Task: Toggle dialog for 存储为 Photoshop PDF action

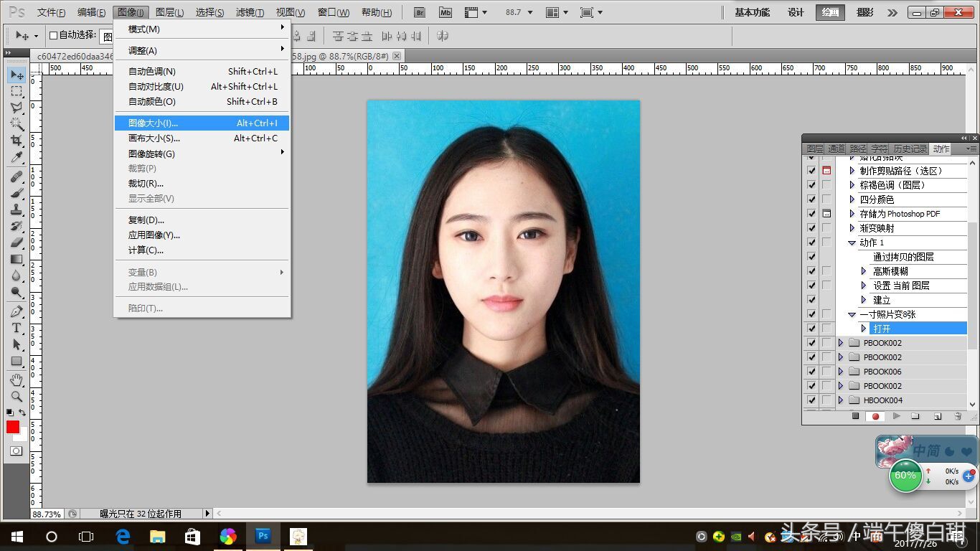Action: coord(826,214)
